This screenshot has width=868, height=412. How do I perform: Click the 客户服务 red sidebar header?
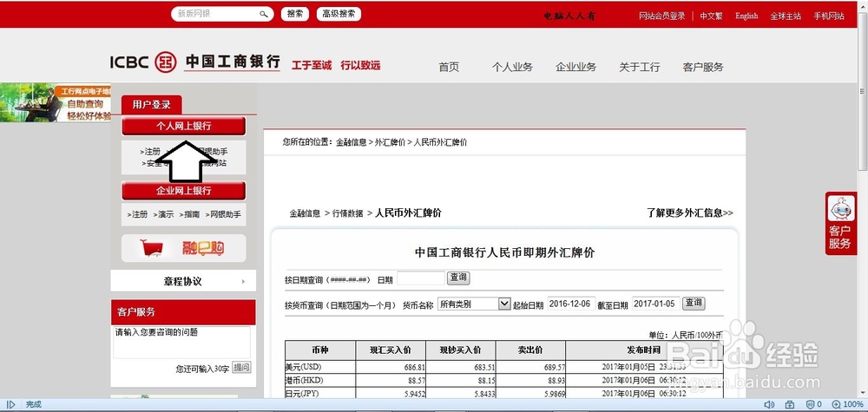coord(182,312)
